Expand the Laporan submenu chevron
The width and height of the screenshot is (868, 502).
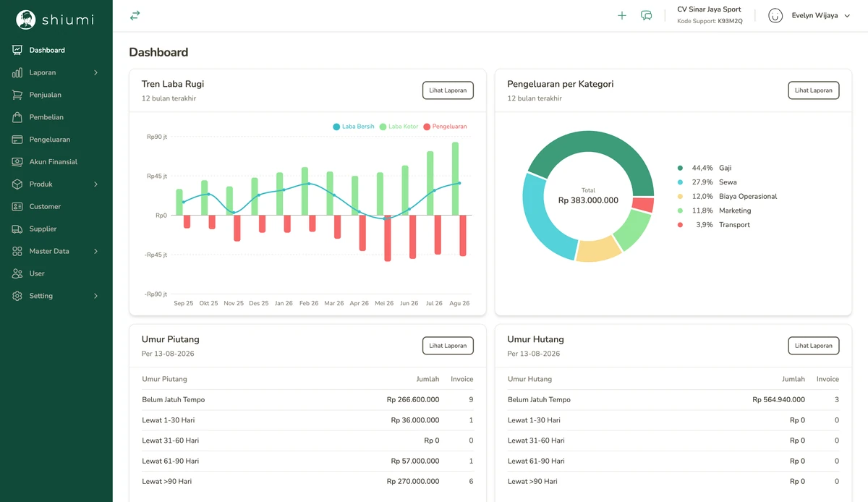pyautogui.click(x=95, y=72)
